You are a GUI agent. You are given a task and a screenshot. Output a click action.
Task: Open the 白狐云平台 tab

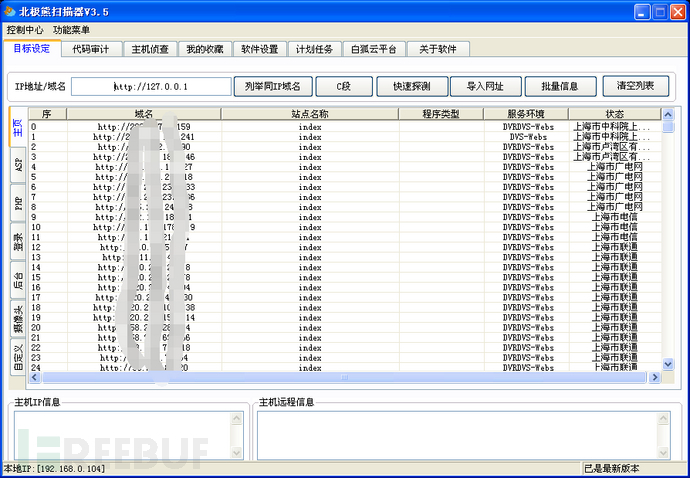374,49
